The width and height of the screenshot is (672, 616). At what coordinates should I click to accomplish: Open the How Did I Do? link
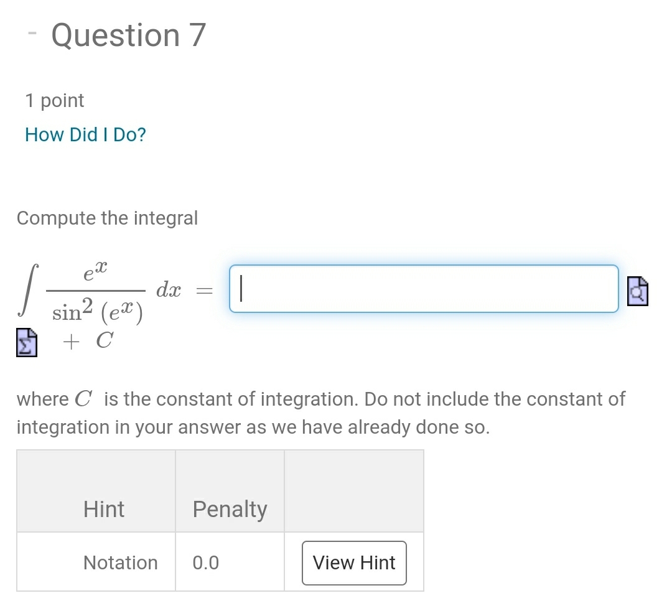click(x=85, y=134)
